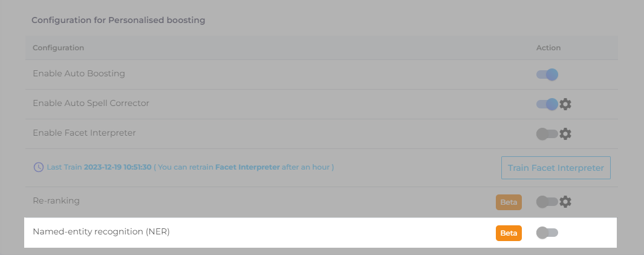Open Auto Spell Corrector settings gear

(x=565, y=104)
